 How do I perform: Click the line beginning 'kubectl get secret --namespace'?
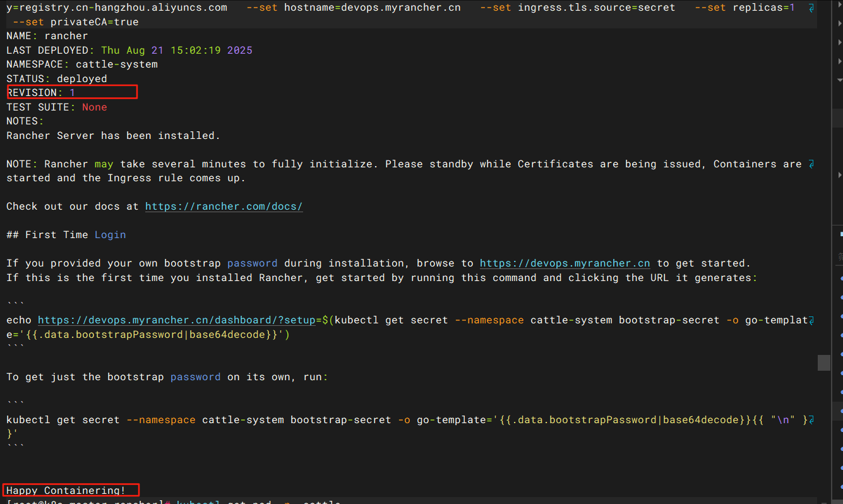[x=407, y=420]
